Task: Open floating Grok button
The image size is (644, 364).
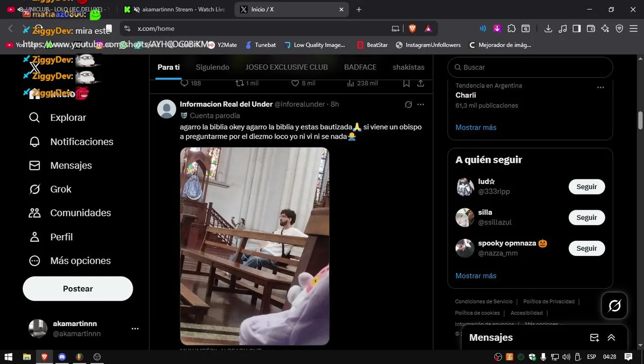Action: coord(615,306)
